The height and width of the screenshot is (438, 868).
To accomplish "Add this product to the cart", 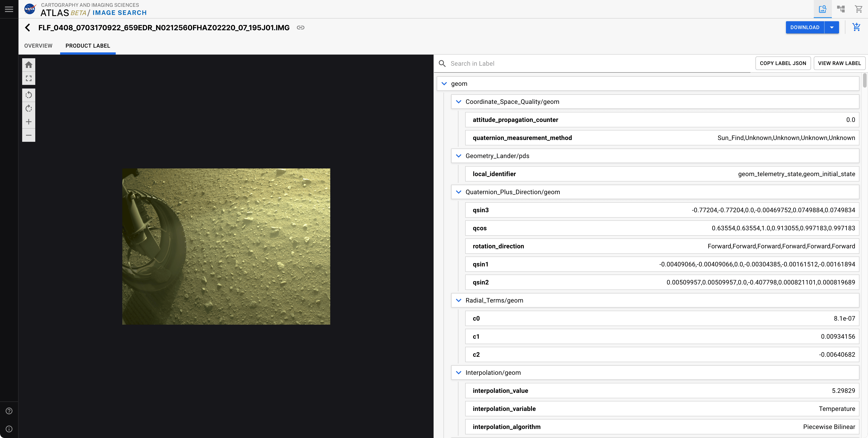I will (856, 27).
